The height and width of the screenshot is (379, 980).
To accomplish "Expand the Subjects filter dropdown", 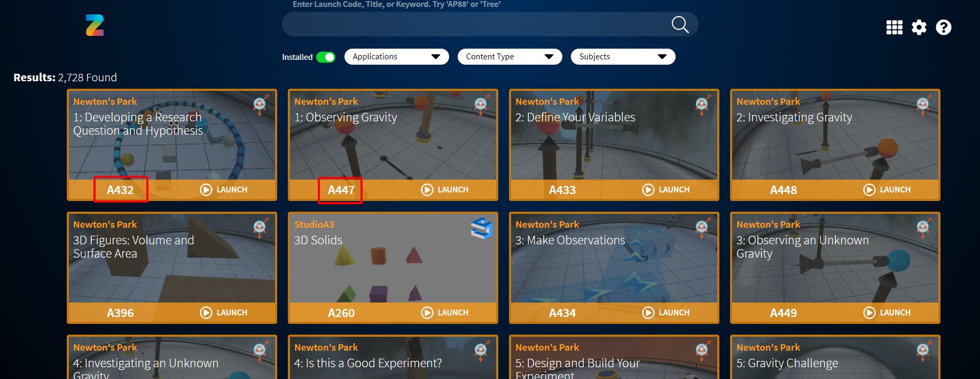I will 623,57.
